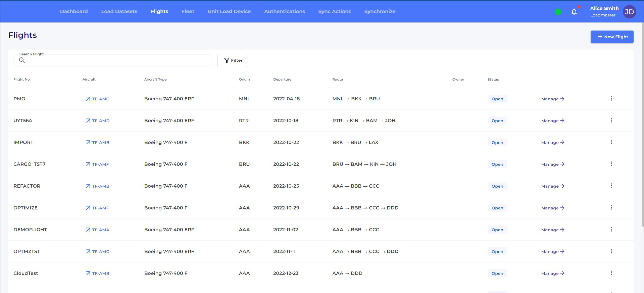Viewport: 644px width, 293px height.
Task: Open the Synchronize tab
Action: 380,11
